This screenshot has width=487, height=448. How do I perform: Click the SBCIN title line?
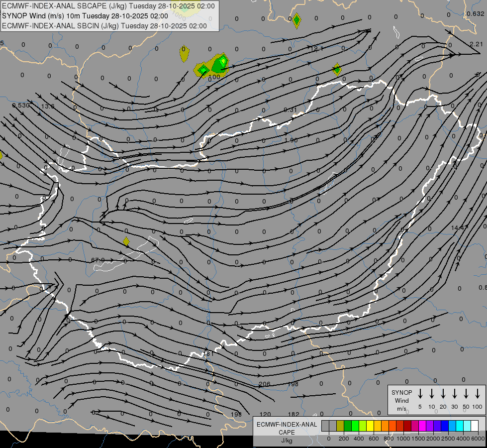click(x=104, y=26)
